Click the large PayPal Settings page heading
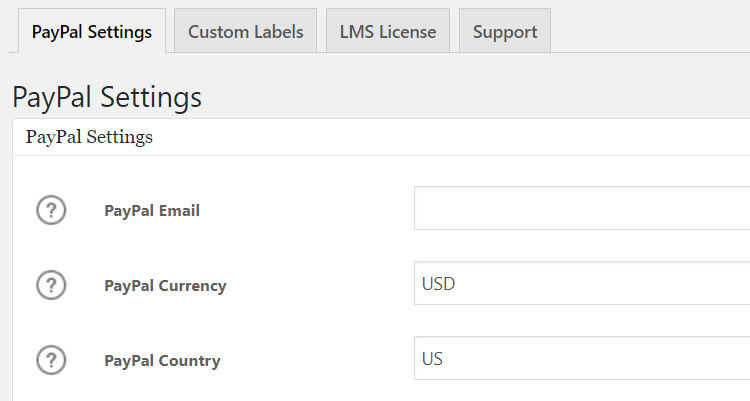Screen dimensions: 750x401 tap(107, 97)
